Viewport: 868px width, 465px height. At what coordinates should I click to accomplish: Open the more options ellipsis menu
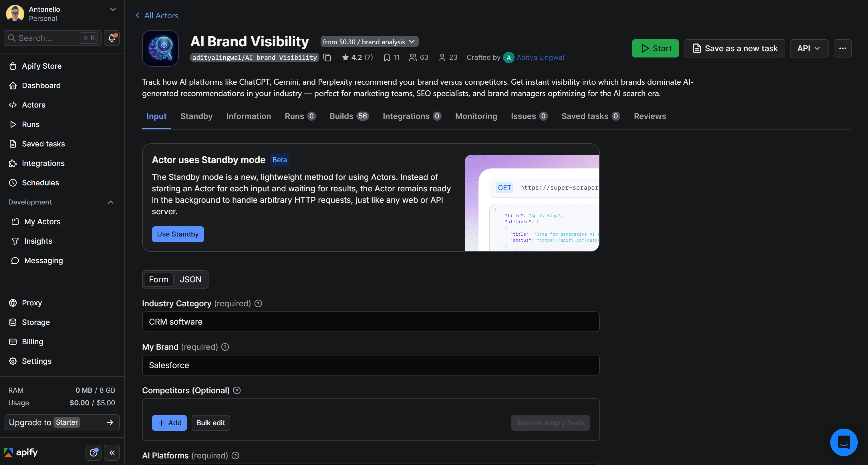843,48
